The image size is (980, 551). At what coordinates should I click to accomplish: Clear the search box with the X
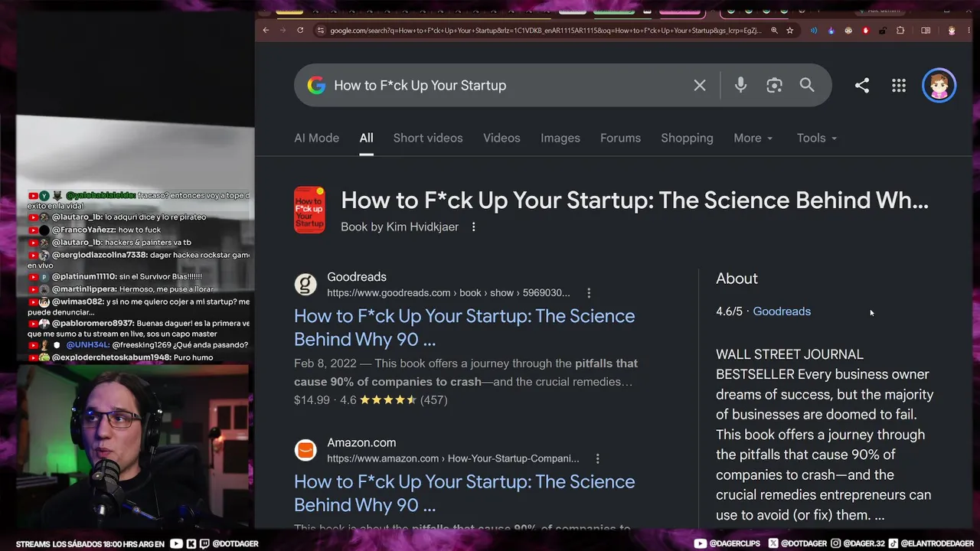pyautogui.click(x=700, y=85)
